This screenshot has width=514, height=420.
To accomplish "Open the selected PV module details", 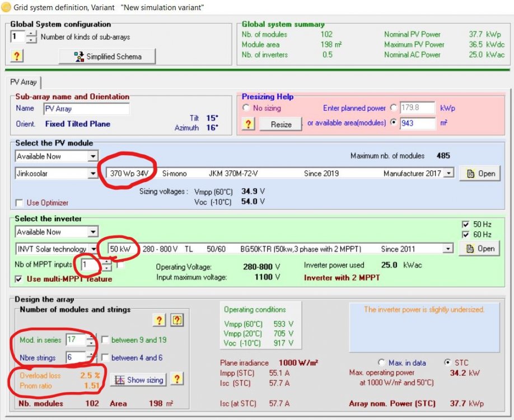I will pos(480,174).
